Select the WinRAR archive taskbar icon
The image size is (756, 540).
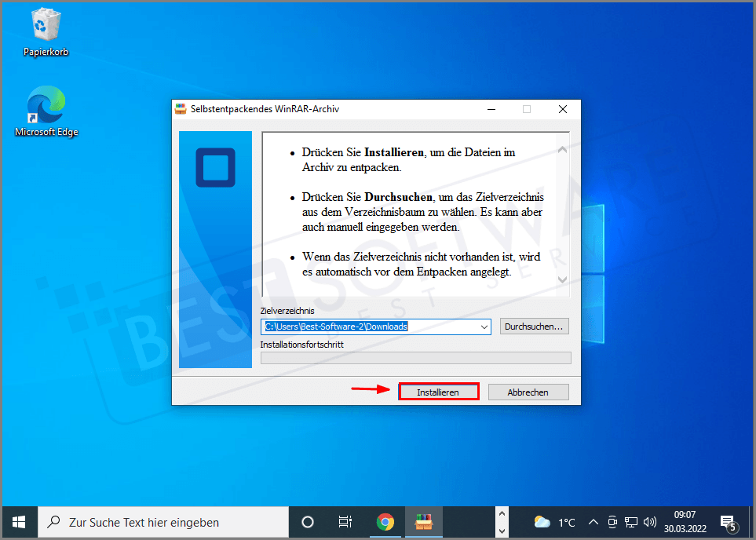coord(423,521)
